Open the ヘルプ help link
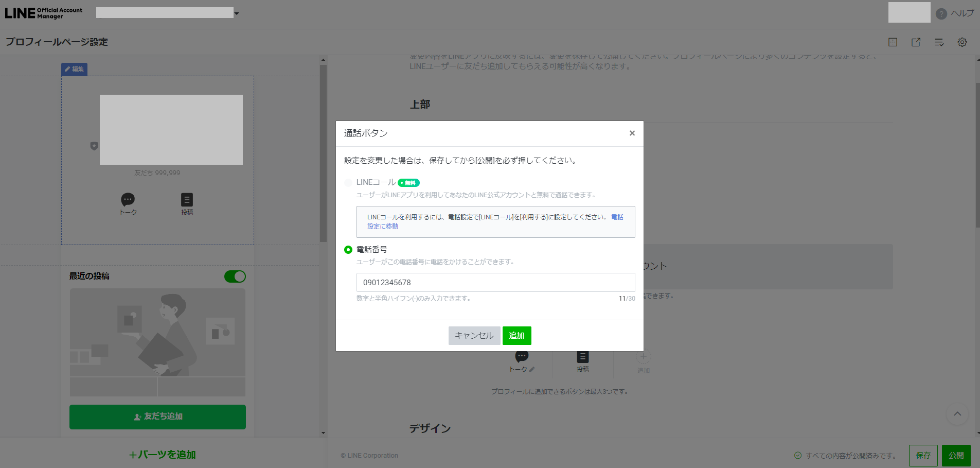This screenshot has height=468, width=980. 962,13
